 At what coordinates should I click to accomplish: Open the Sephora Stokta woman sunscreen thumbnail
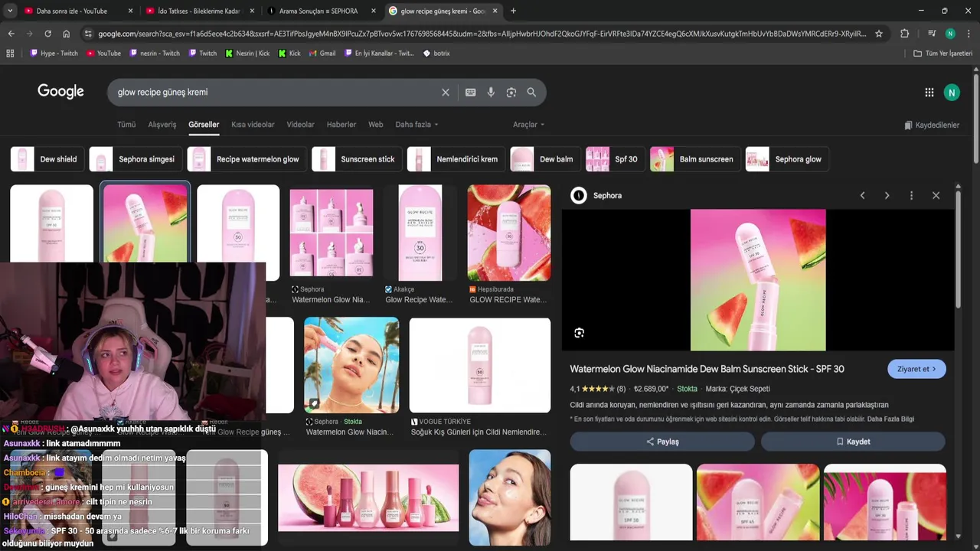351,365
